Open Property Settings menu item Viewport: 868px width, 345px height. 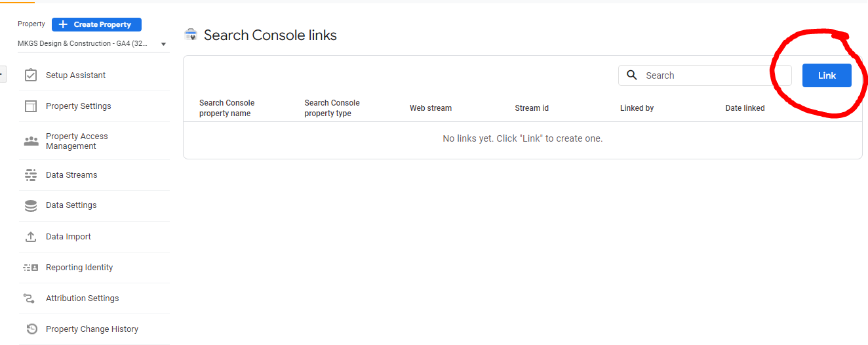tap(79, 106)
